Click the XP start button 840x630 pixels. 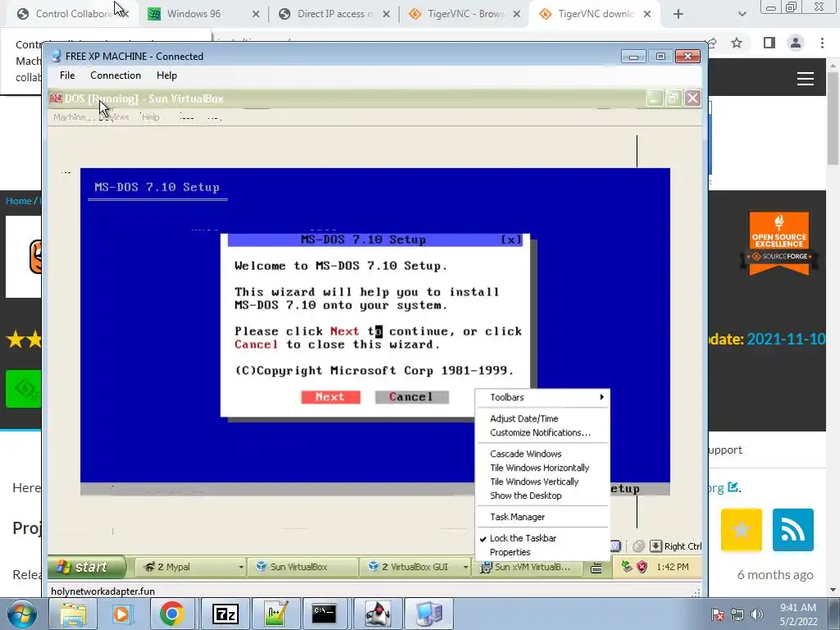(86, 567)
